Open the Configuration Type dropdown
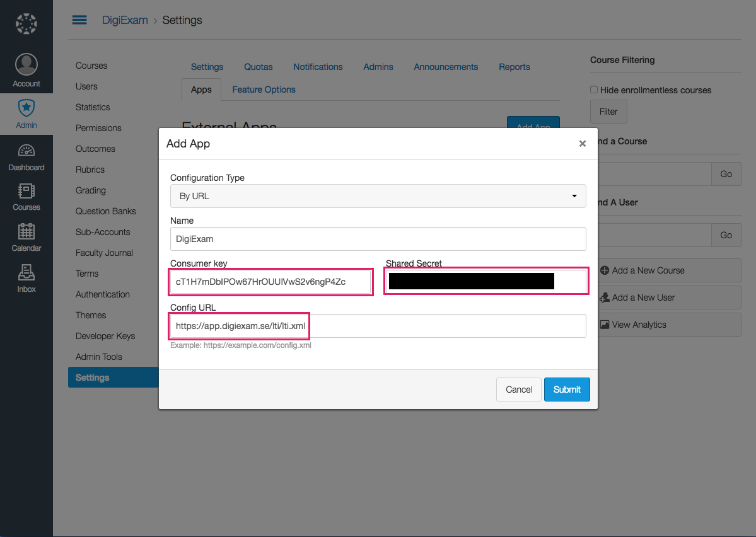Image resolution: width=756 pixels, height=537 pixels. tap(378, 196)
